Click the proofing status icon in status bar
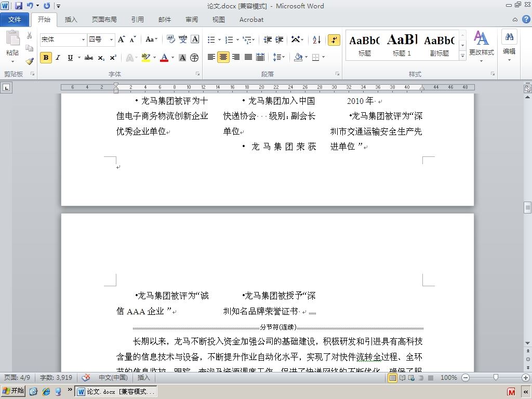Image resolution: width=532 pixels, height=399 pixels. (x=86, y=377)
